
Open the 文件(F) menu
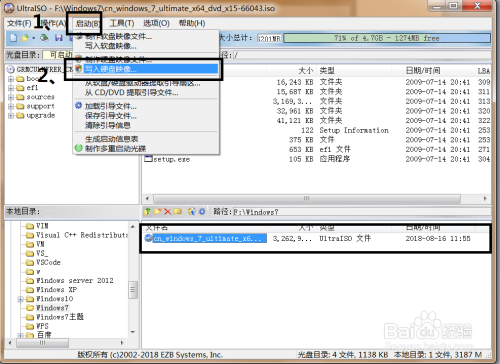coord(19,23)
